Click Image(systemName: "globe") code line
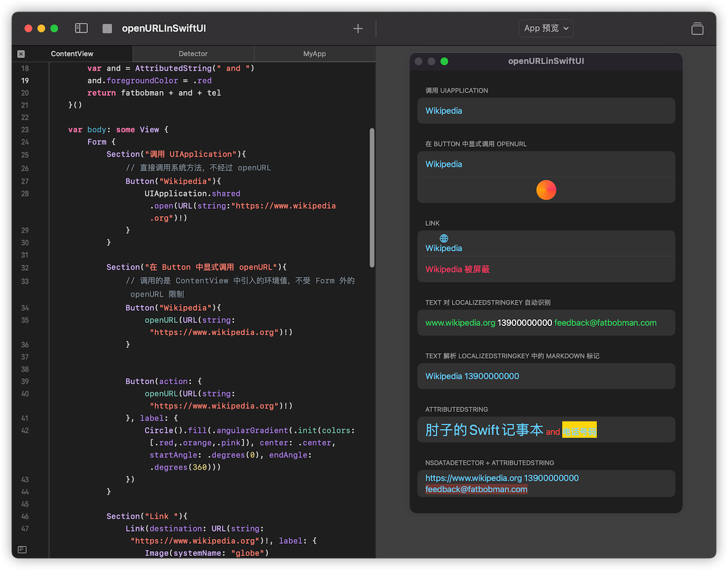This screenshot has width=728, height=570. [x=206, y=553]
